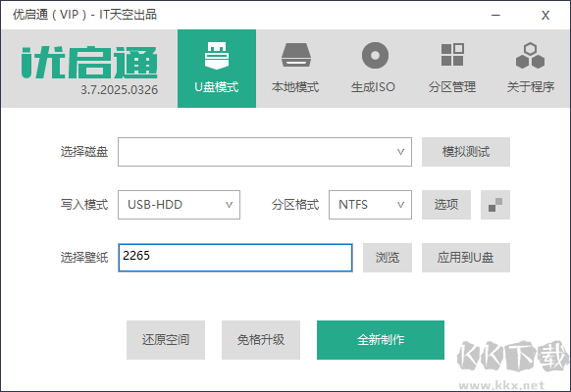Focus the 选择壁纸 input field
The image size is (571, 392).
(235, 258)
